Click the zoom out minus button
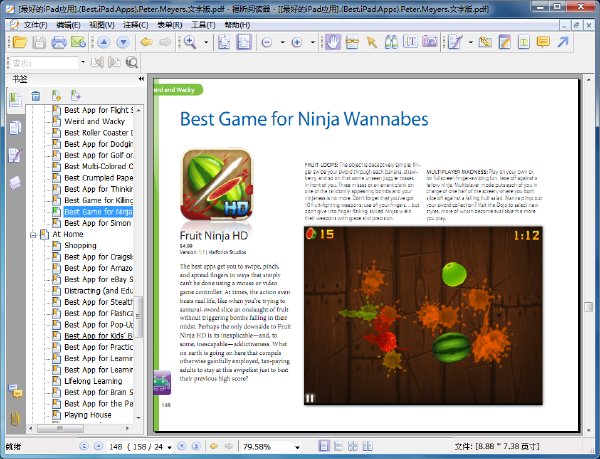This screenshot has width=600, height=459. (267, 42)
